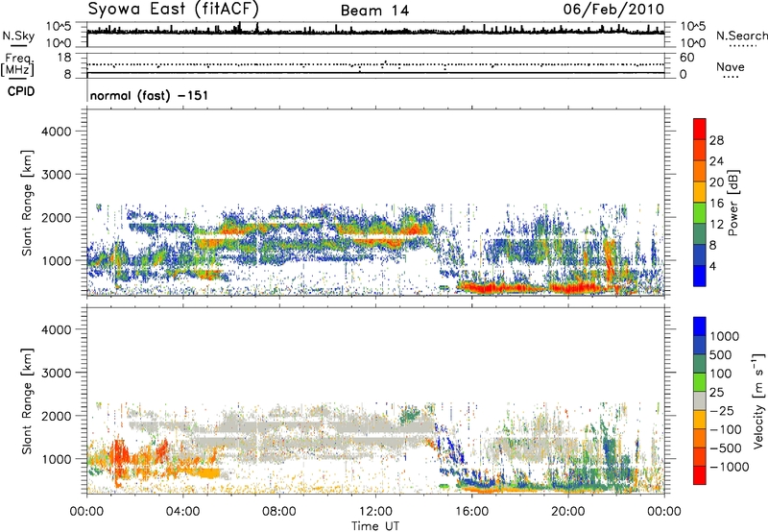Image resolution: width=768 pixels, height=532 pixels.
Task: Click the left '10^5' noise axis label
Action: [x=59, y=26]
